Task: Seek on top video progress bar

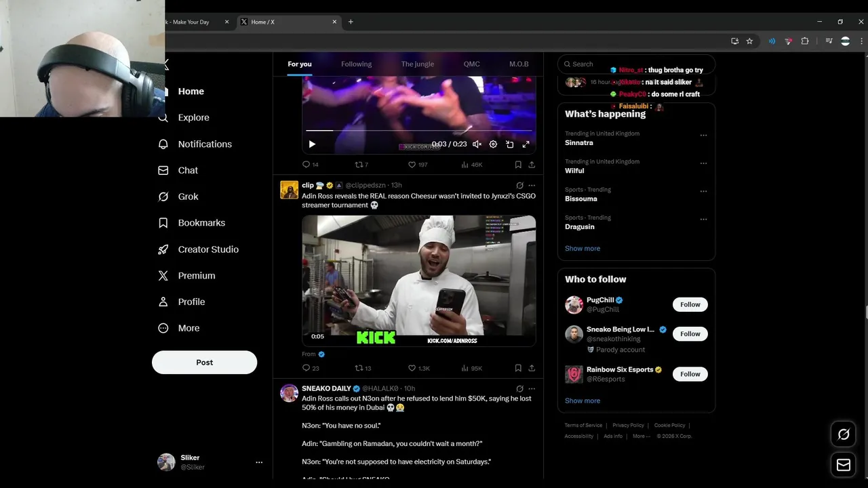Action: 419,130
